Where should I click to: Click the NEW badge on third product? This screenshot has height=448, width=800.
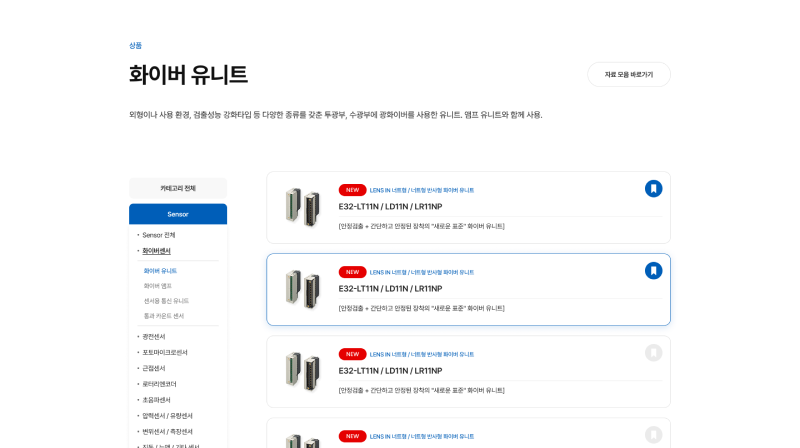pos(352,354)
